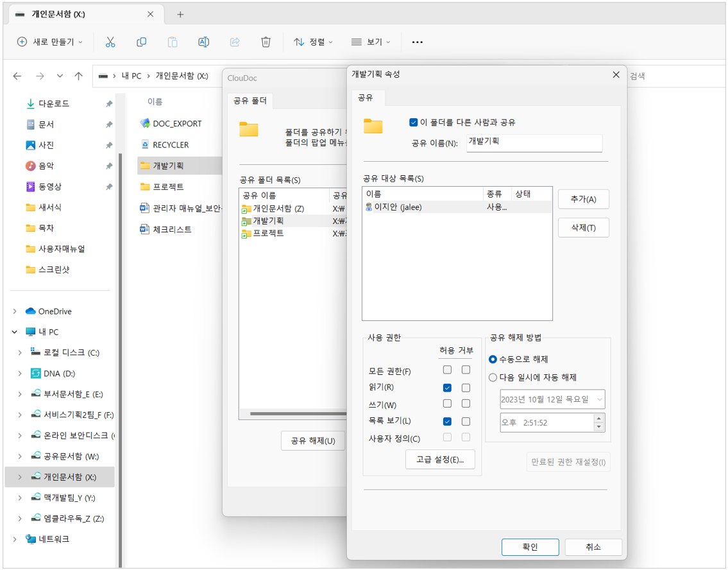Collapse the 내 PC tree node

point(15,332)
